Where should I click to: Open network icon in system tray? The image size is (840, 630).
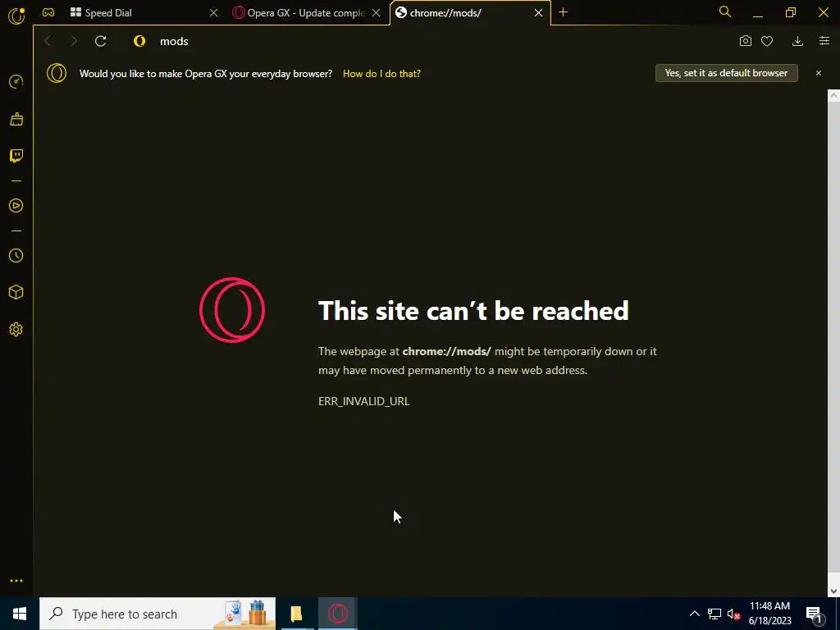pos(714,614)
